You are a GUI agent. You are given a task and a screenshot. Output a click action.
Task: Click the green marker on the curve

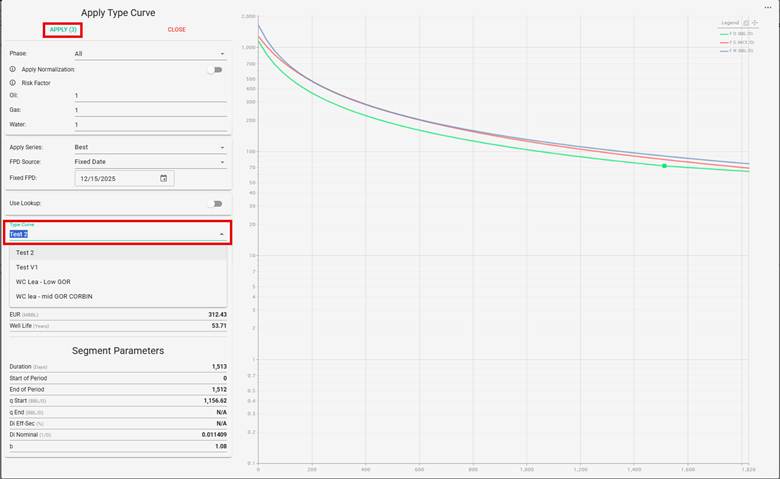point(664,166)
